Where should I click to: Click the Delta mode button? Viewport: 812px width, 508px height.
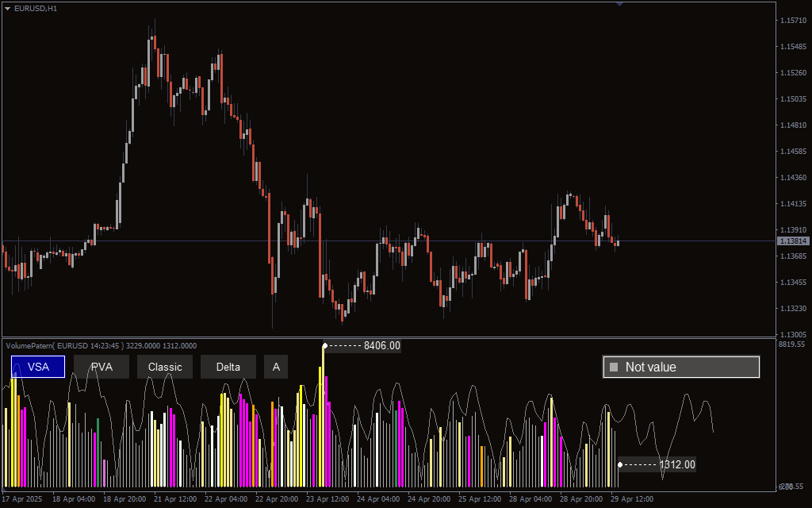(x=228, y=367)
